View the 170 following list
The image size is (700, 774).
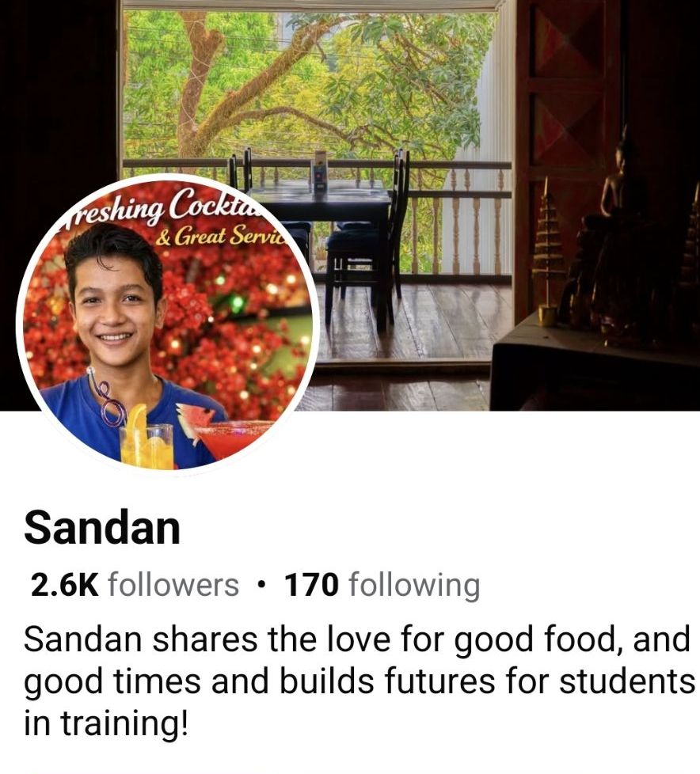click(382, 585)
